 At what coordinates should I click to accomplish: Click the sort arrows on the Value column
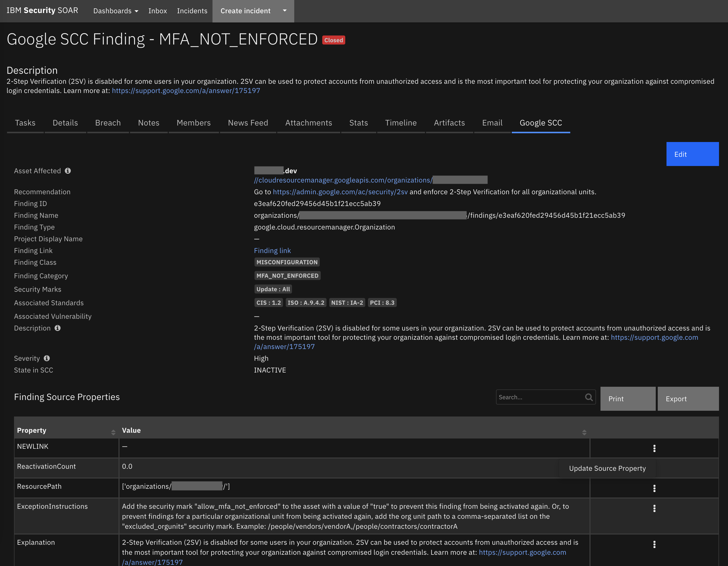point(584,432)
